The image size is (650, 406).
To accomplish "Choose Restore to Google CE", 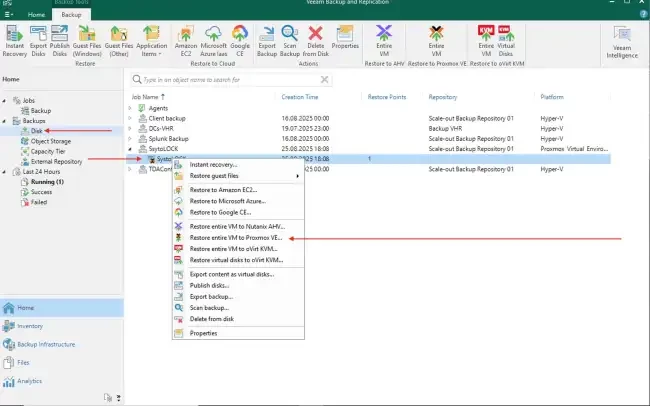I will tap(238, 212).
